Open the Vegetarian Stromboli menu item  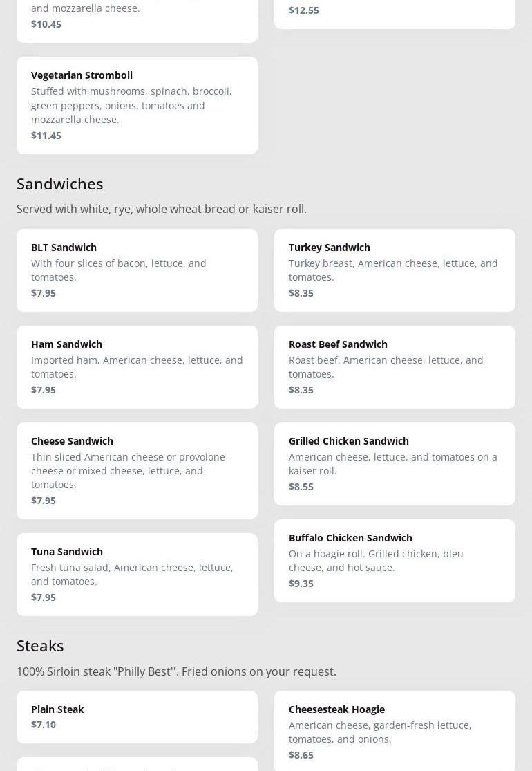pos(137,105)
